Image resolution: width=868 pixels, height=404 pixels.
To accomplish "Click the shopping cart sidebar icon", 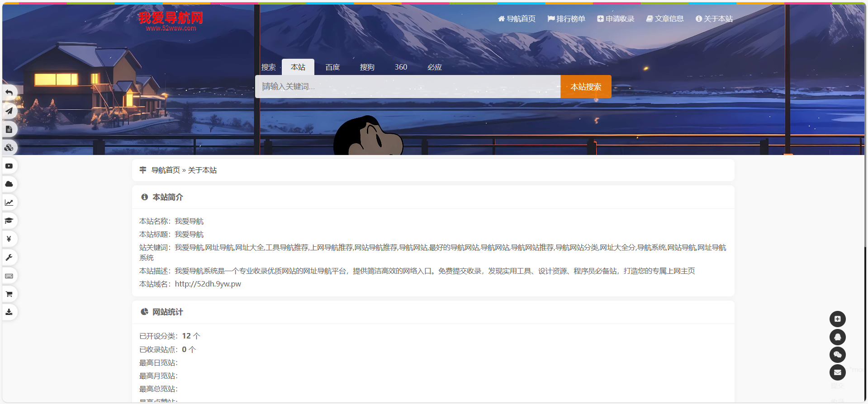I will pyautogui.click(x=9, y=294).
